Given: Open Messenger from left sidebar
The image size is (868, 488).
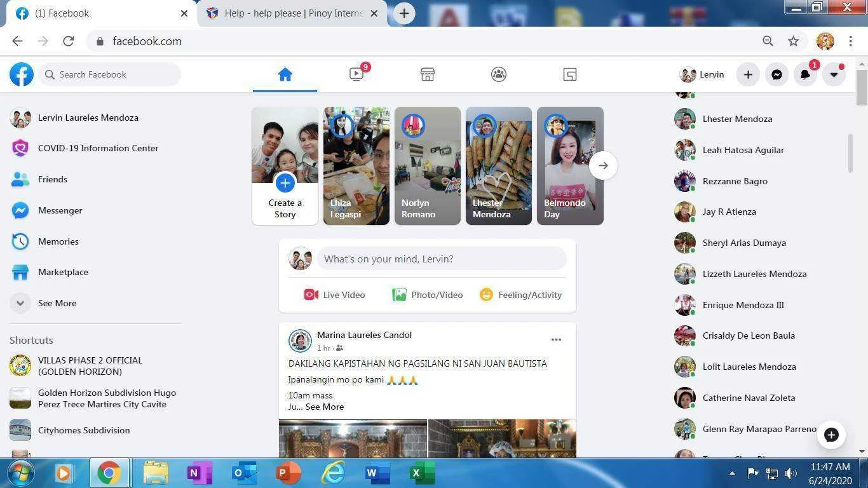Looking at the screenshot, I should (x=95, y=210).
